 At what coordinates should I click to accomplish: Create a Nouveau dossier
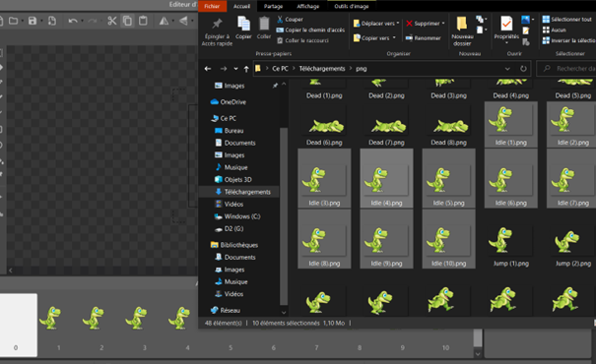(462, 31)
